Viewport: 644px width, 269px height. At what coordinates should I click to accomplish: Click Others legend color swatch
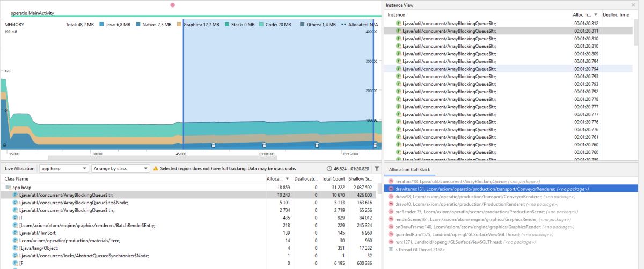(303, 25)
